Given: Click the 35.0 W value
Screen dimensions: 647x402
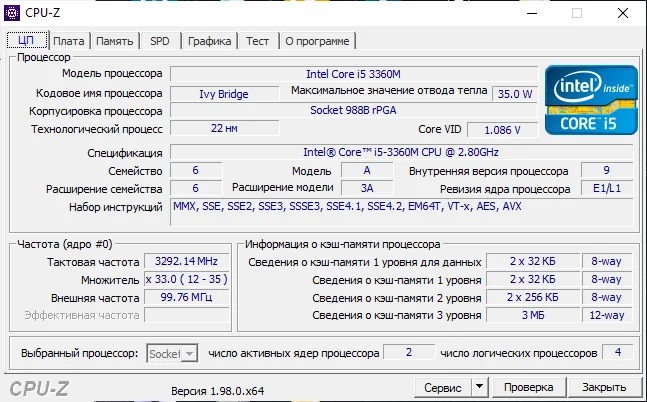Looking at the screenshot, I should (515, 94).
